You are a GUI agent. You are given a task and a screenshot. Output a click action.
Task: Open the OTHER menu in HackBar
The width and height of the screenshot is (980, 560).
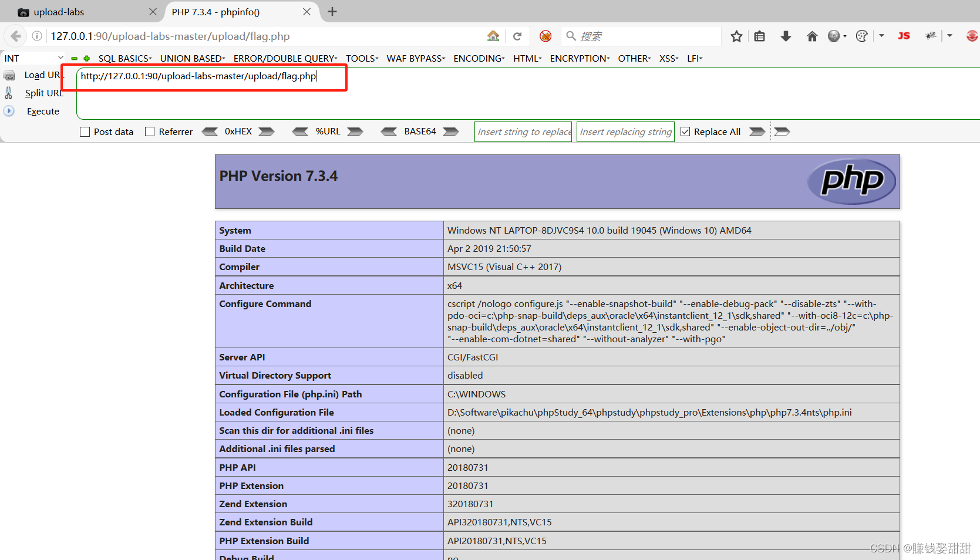pos(634,58)
